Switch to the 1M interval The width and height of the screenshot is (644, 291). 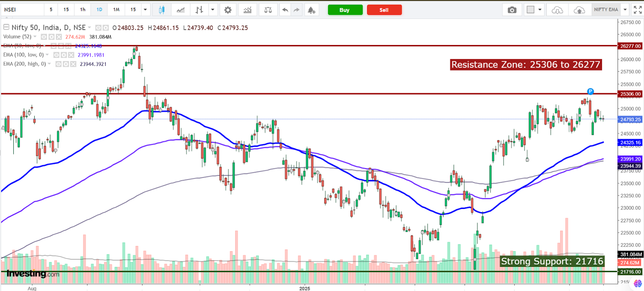(x=116, y=10)
